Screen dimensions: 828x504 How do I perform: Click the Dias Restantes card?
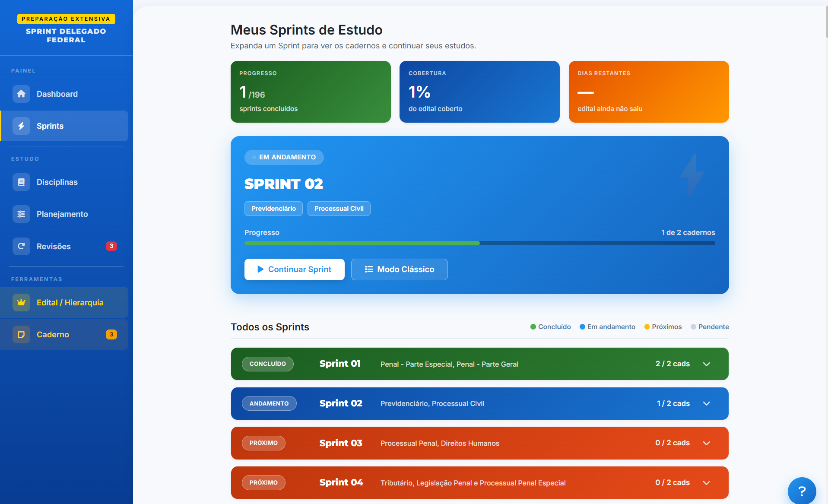(649, 92)
